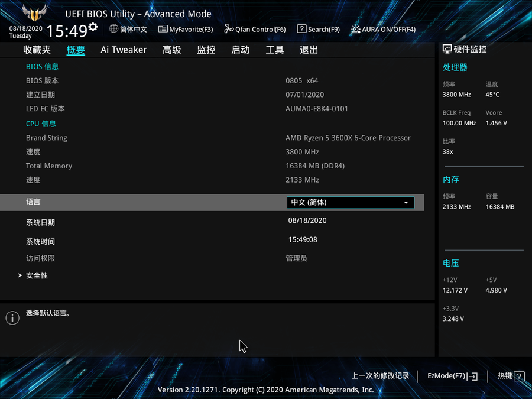Select the 系统时间 value field

click(303, 240)
